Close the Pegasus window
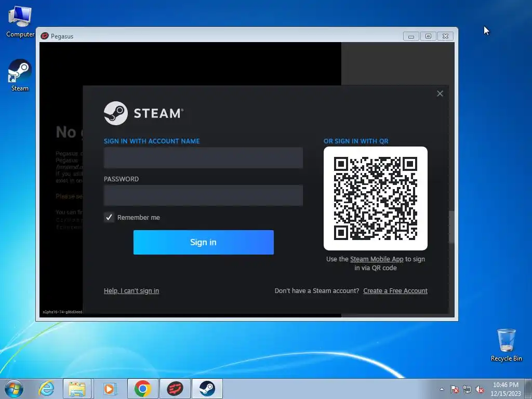 [445, 36]
